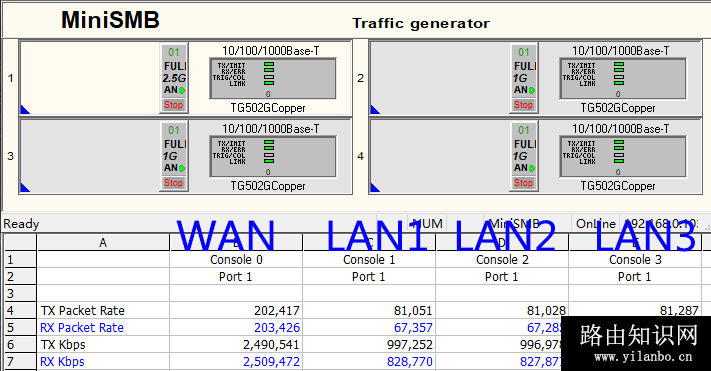Viewport: 711px width, 371px height.
Task: Click the TG502GCopper label on card 1
Action: [268, 108]
